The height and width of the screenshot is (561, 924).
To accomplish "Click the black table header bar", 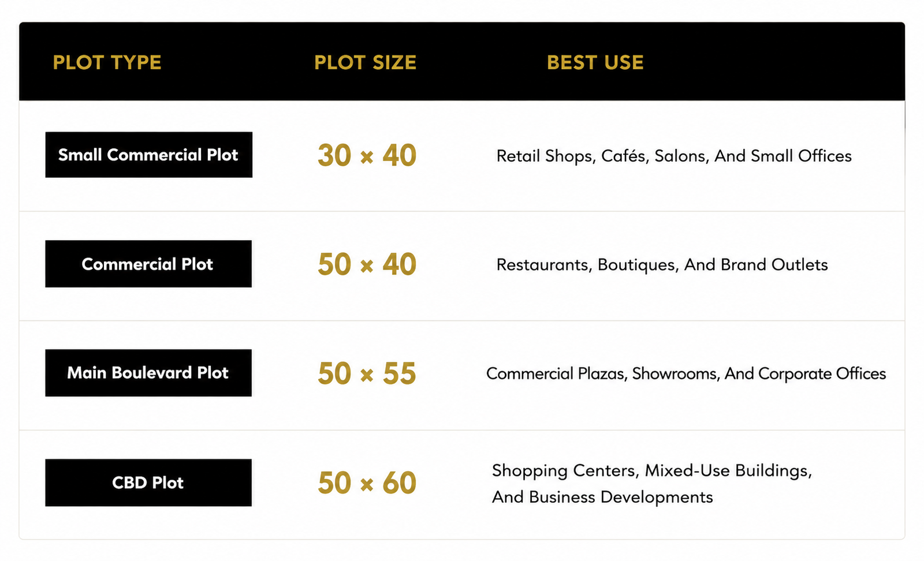I will click(x=462, y=61).
